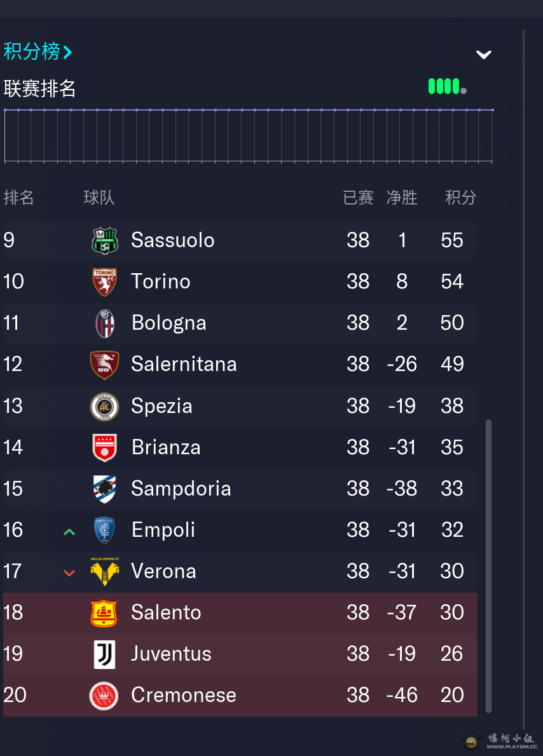Click the Spezia round crest
This screenshot has height=756, width=543.
coord(105,407)
